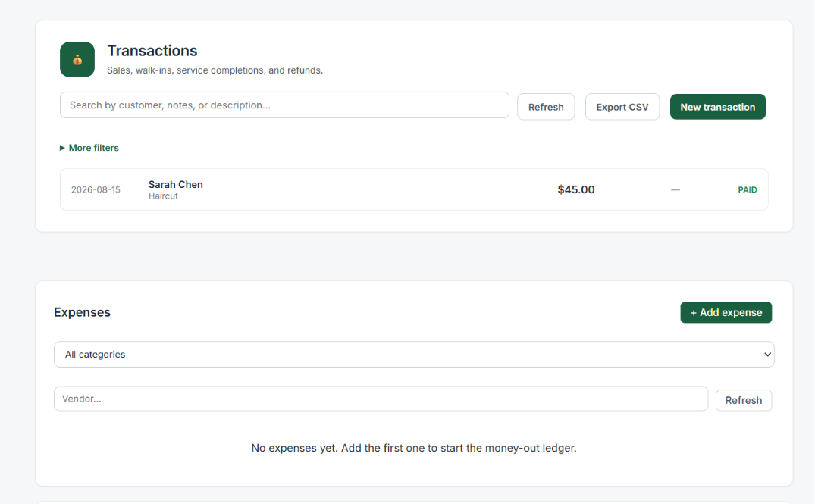Click the transaction search input field
This screenshot has width=815, height=504.
tap(284, 105)
